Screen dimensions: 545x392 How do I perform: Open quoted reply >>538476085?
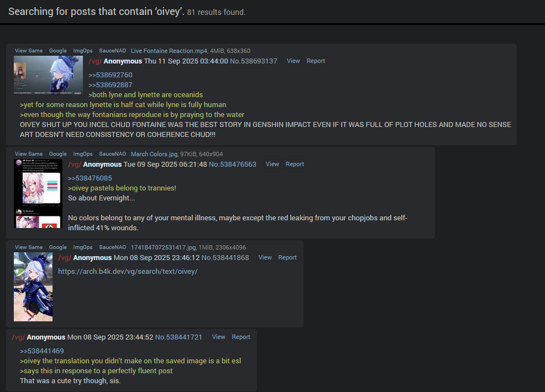(x=90, y=178)
